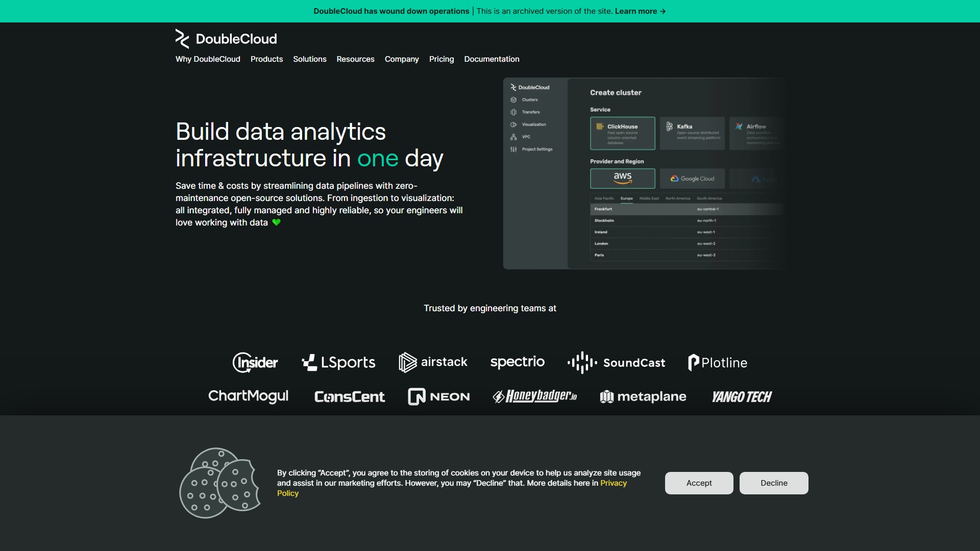Click the Visualization sidebar icon
The height and width of the screenshot is (551, 980).
click(513, 124)
